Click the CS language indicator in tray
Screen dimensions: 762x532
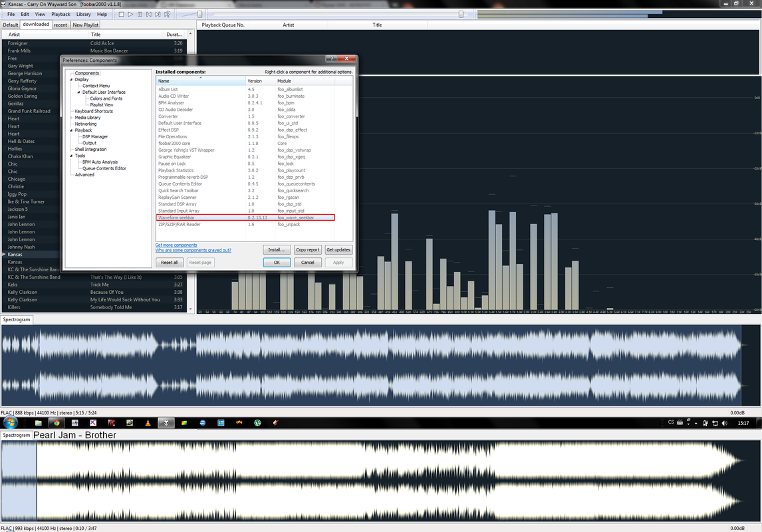point(671,422)
